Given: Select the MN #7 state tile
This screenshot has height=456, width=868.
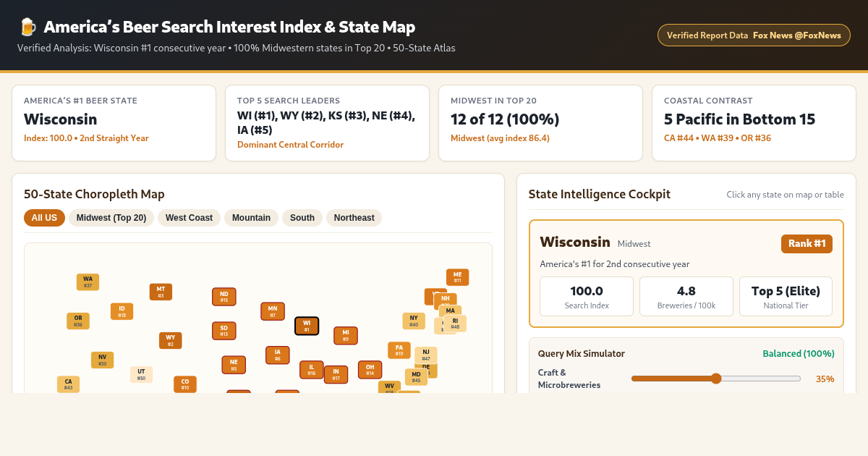Looking at the screenshot, I should click(273, 311).
